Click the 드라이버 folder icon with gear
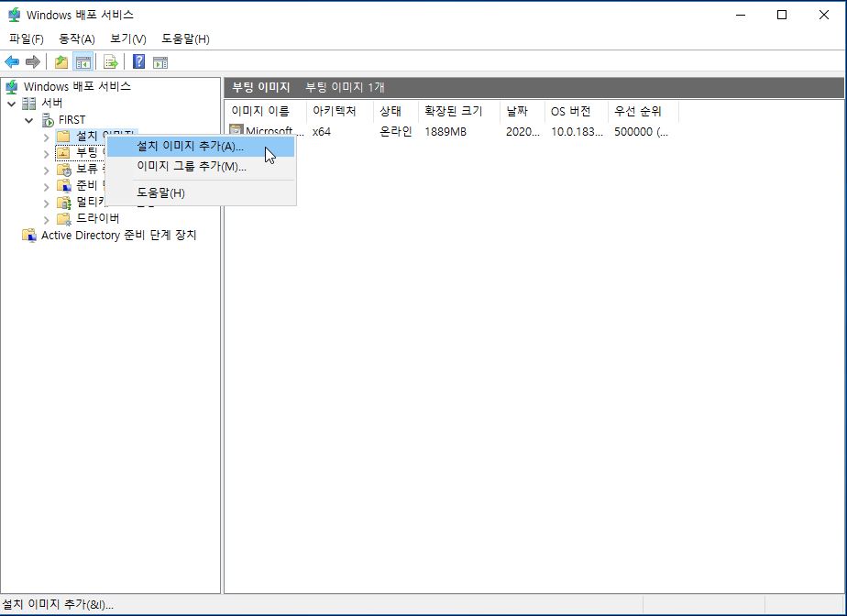Screen dimensions: 847x616 pos(64,219)
